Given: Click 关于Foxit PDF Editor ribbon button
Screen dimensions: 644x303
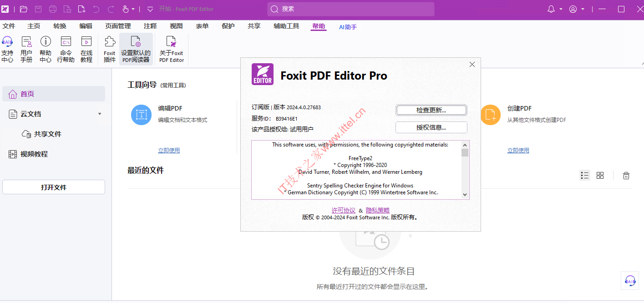Looking at the screenshot, I should pos(172,49).
